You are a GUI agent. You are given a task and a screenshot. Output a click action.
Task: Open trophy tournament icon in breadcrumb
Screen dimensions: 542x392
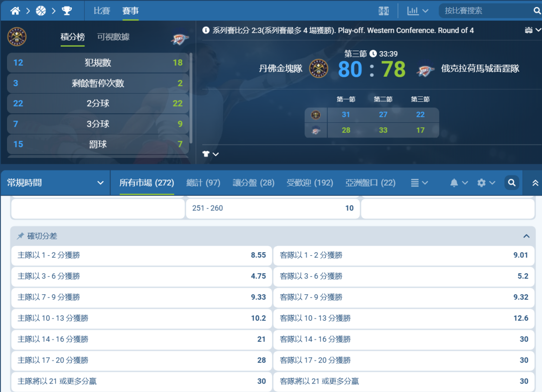pyautogui.click(x=67, y=11)
